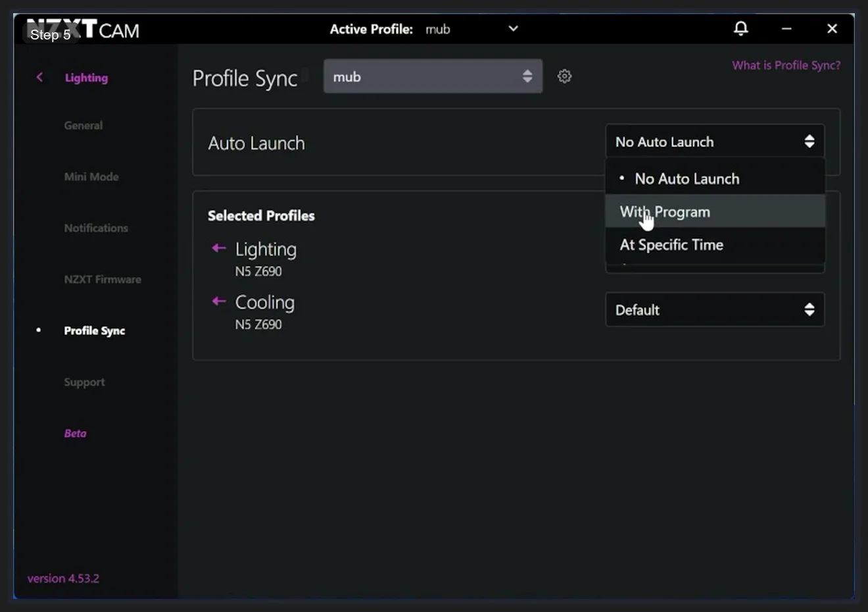Click the stepper arrows on Auto Launch selector

pos(809,141)
